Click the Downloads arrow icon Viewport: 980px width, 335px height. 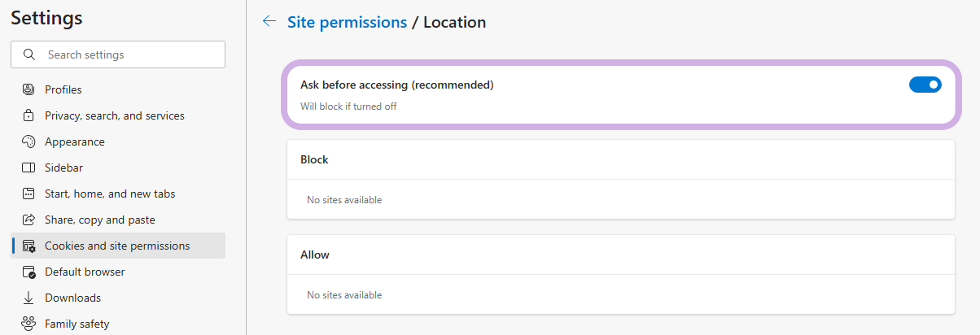pos(28,298)
